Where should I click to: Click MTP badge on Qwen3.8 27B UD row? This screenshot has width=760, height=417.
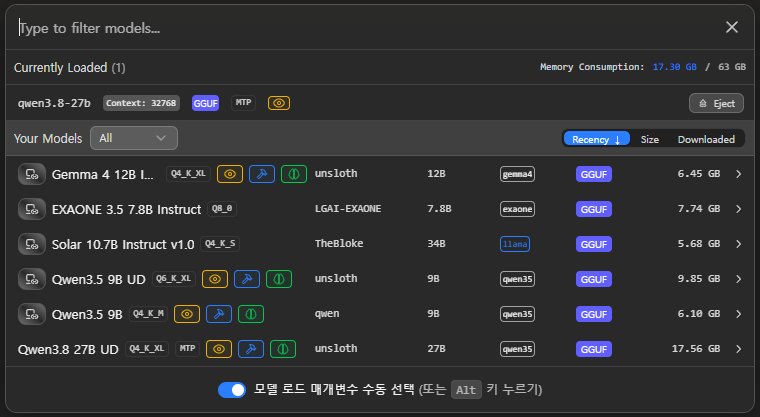[187, 348]
